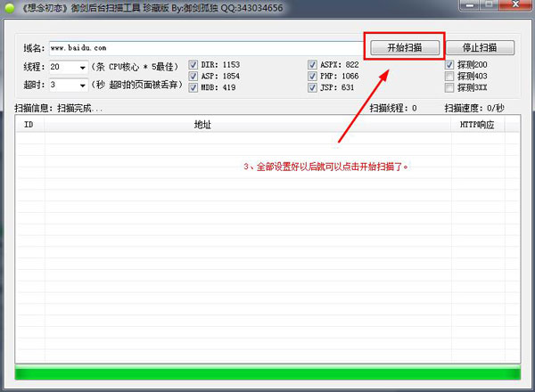Image resolution: width=535 pixels, height=392 pixels.
Task: Enable the 探测403 checkbox
Action: tap(449, 77)
